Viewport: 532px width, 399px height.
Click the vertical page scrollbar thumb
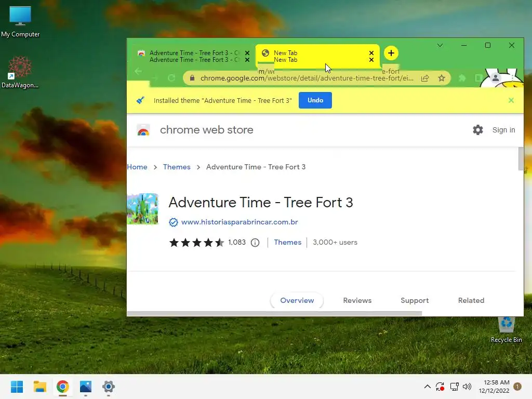coord(521,159)
